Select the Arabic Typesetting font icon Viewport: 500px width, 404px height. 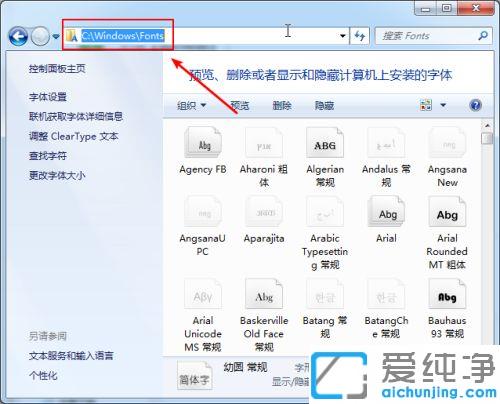coord(325,212)
